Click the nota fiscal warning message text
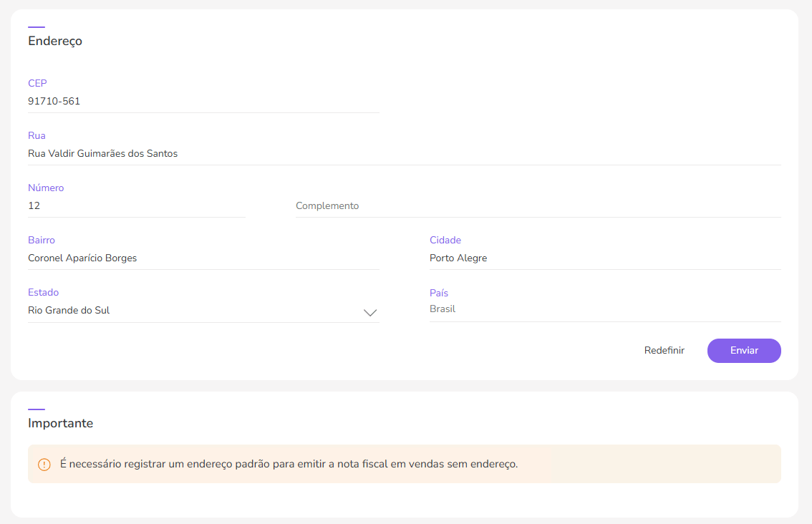This screenshot has height=524, width=812. point(289,465)
